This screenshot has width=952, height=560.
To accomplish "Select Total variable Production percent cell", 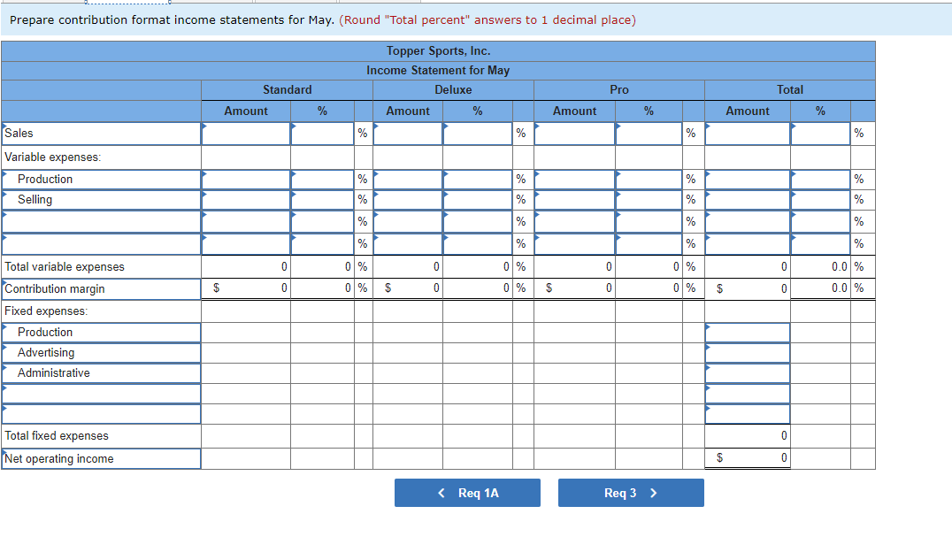I will point(821,180).
